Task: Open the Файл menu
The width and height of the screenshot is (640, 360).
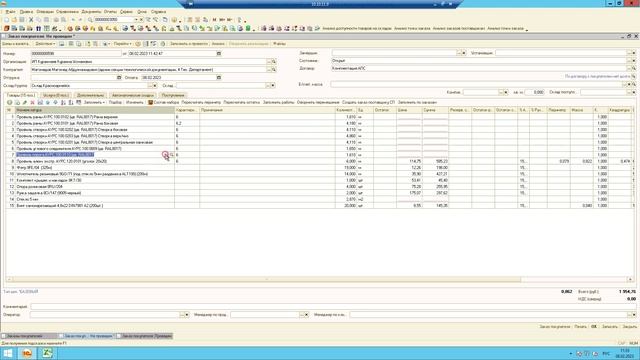Action: [x=10, y=12]
